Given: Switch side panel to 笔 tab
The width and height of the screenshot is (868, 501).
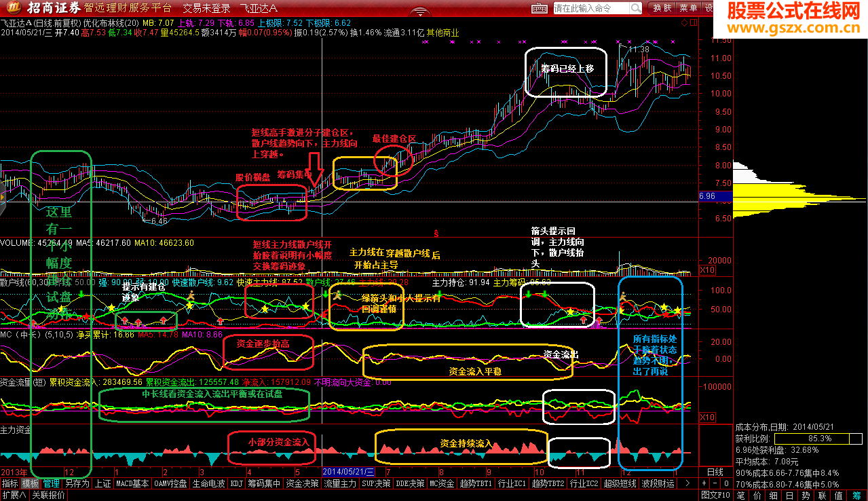Looking at the screenshot, I should (741, 496).
